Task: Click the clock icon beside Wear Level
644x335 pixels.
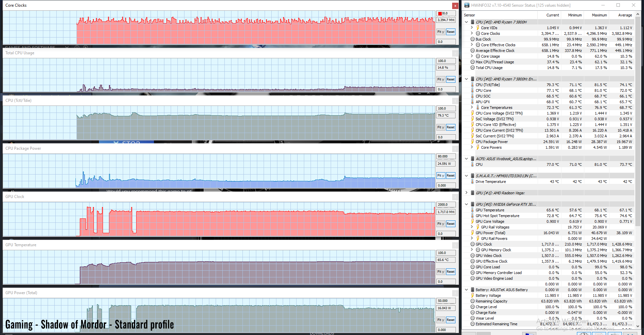Action: point(473,318)
